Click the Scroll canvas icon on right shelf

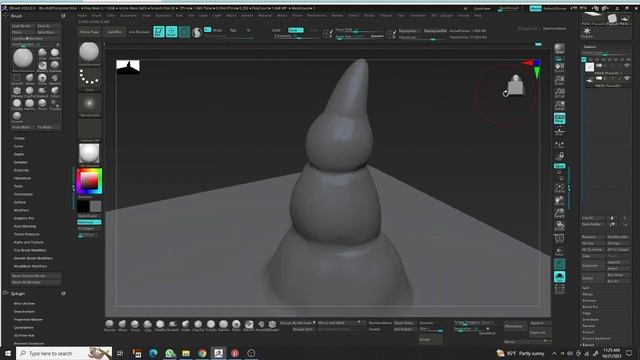pyautogui.click(x=559, y=67)
